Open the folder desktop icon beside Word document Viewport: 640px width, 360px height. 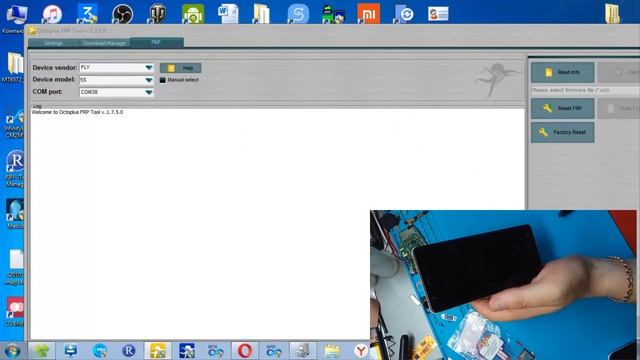click(x=261, y=14)
